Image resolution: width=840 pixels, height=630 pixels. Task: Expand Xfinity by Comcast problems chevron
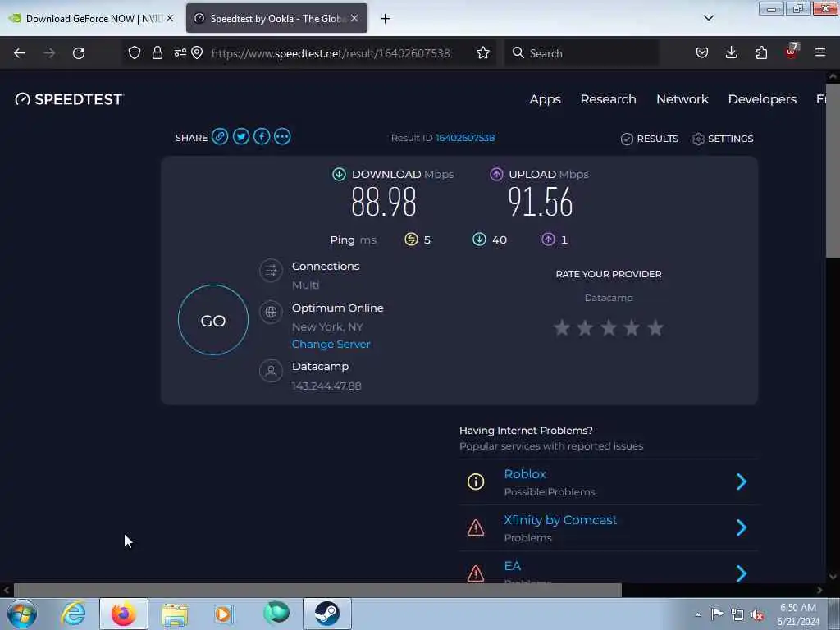(x=742, y=527)
